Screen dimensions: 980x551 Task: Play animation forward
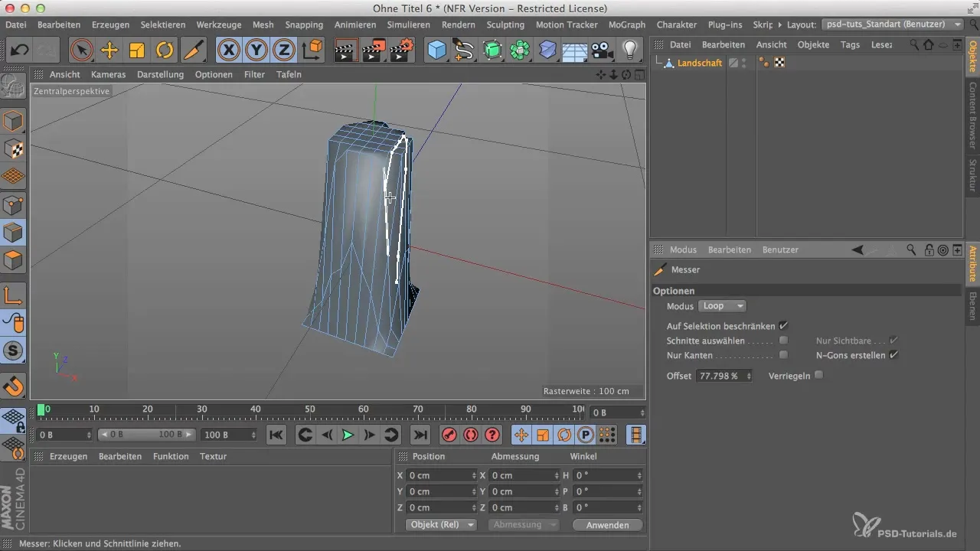tap(347, 435)
